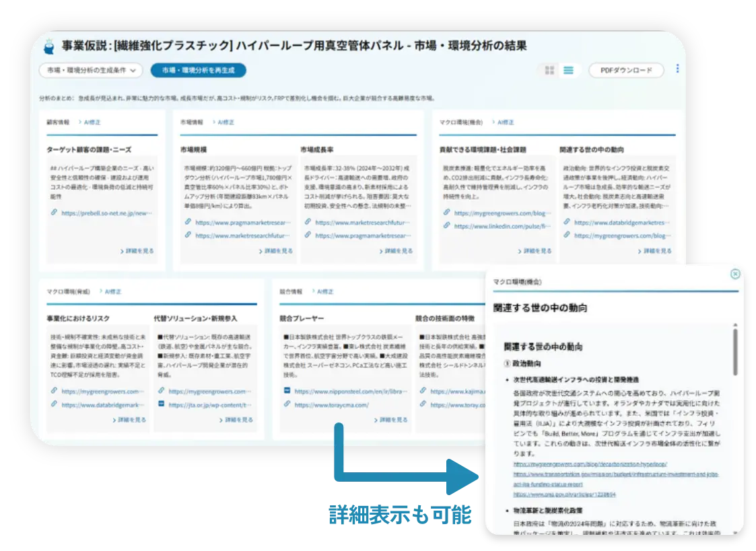This screenshot has height=551, width=756.
Task: Switch to list view layout
Action: (569, 71)
